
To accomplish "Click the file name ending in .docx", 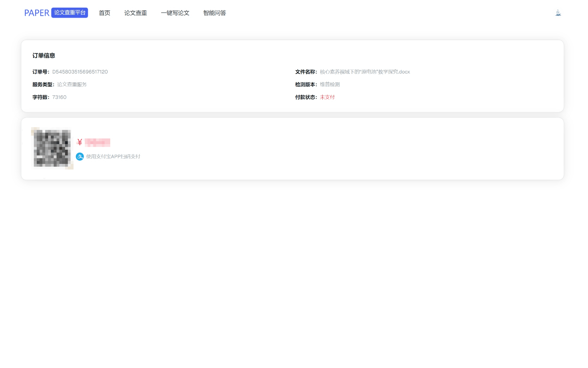I will click(x=365, y=72).
